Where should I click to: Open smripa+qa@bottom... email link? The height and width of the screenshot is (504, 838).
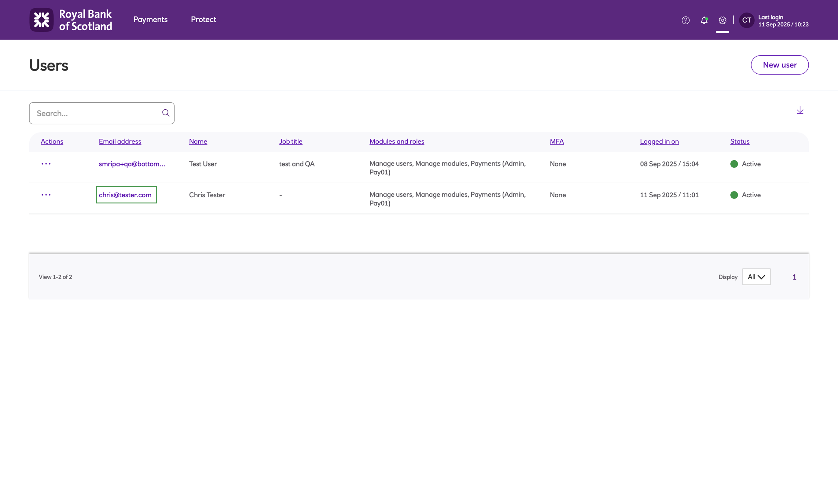[132, 164]
